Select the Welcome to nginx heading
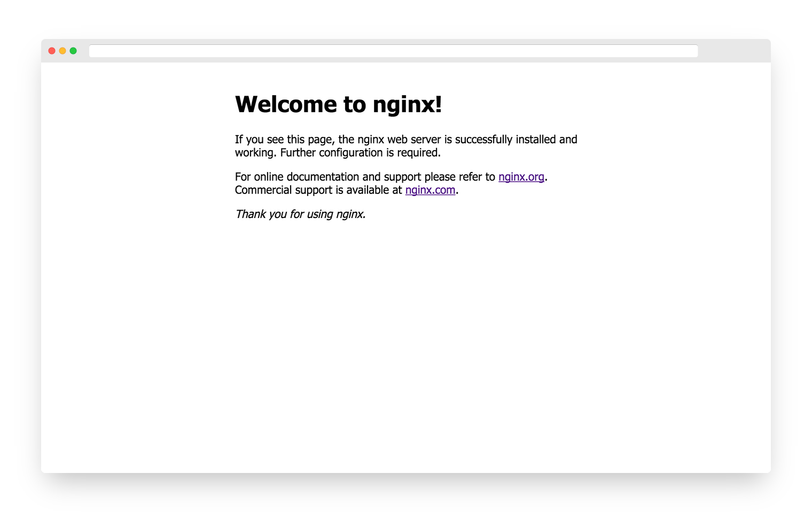The height and width of the screenshot is (512, 812). (338, 104)
